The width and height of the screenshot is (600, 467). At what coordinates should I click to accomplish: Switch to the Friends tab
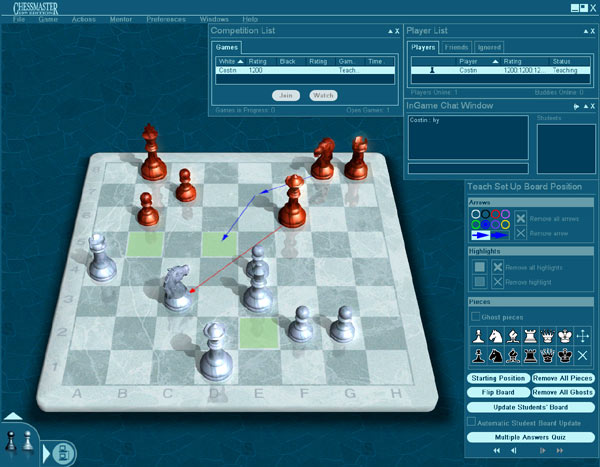click(x=457, y=47)
